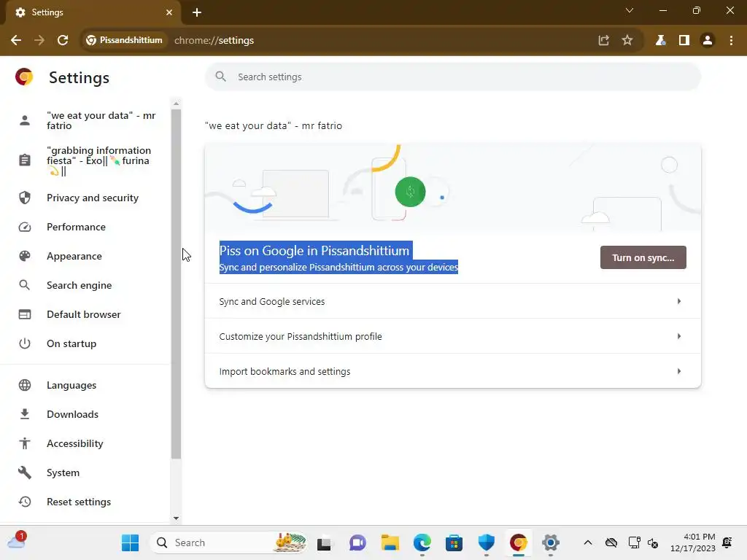747x560 pixels.
Task: Launch Microsoft Edge from taskbar
Action: 422,542
